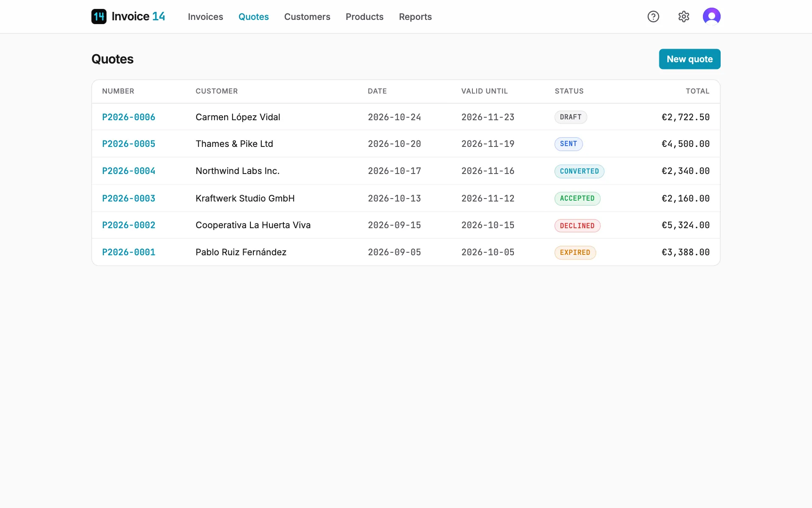Click the DECLINED status badge
The width and height of the screenshot is (812, 508).
[577, 226]
